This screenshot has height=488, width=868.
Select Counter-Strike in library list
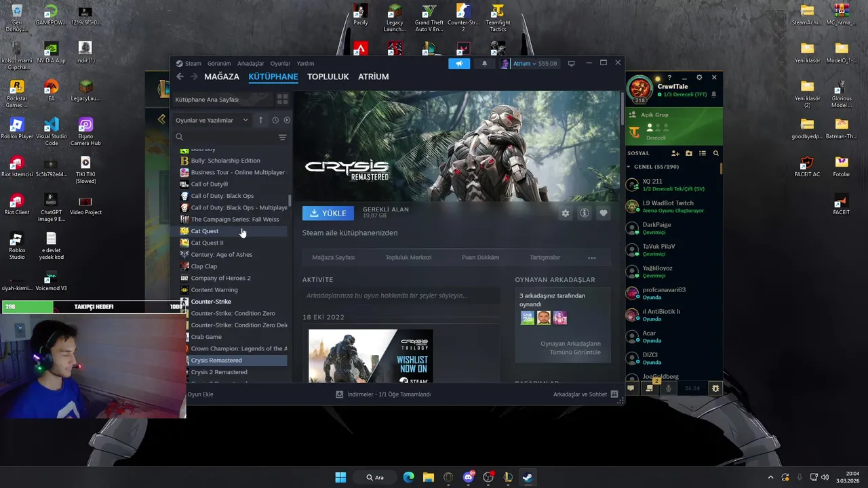click(233, 302)
